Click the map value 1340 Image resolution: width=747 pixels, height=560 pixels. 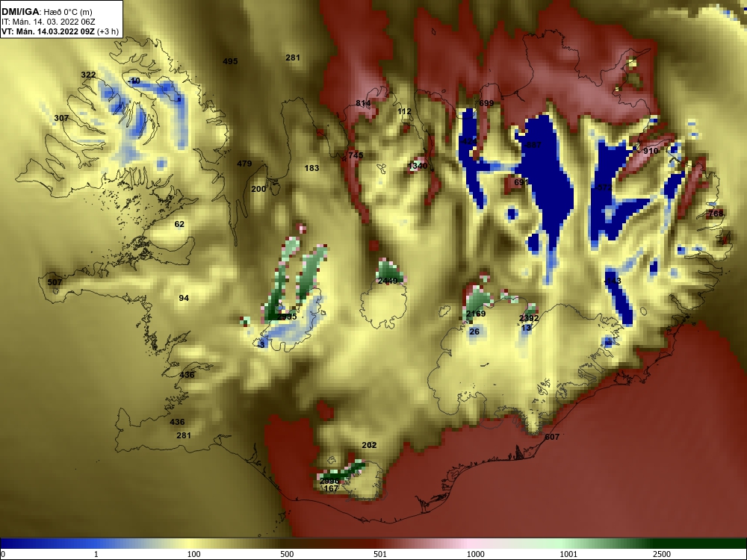click(418, 166)
